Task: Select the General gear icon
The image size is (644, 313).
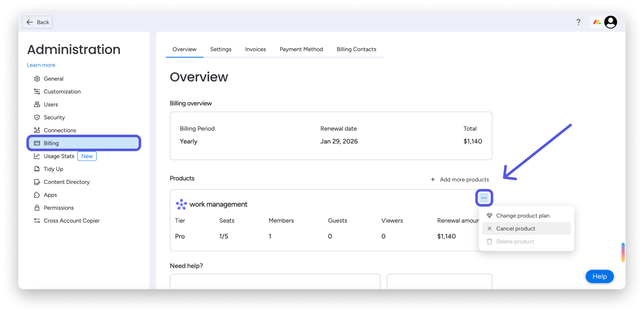Action: pyautogui.click(x=37, y=79)
